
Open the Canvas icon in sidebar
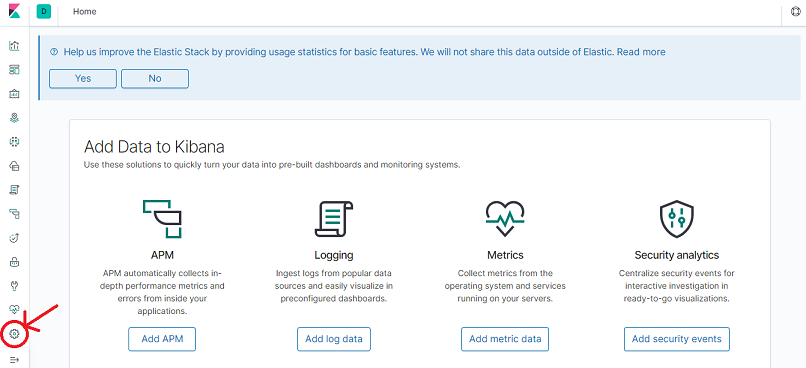[x=14, y=94]
